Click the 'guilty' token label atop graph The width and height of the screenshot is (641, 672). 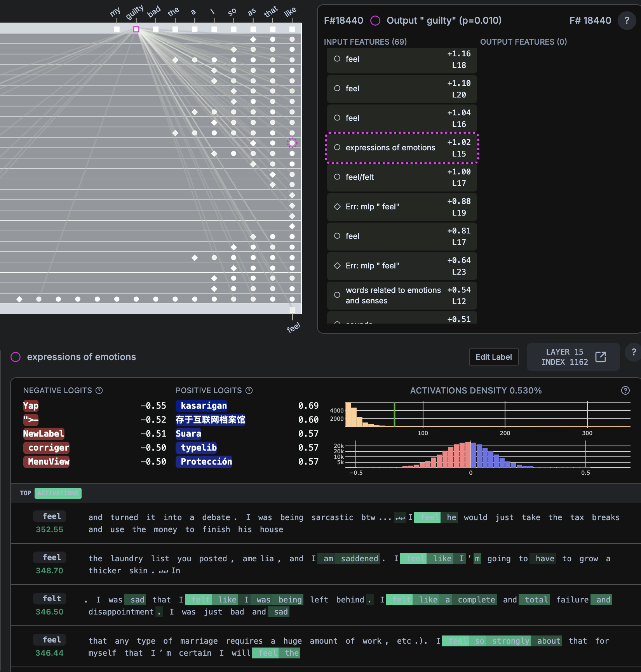pos(134,12)
